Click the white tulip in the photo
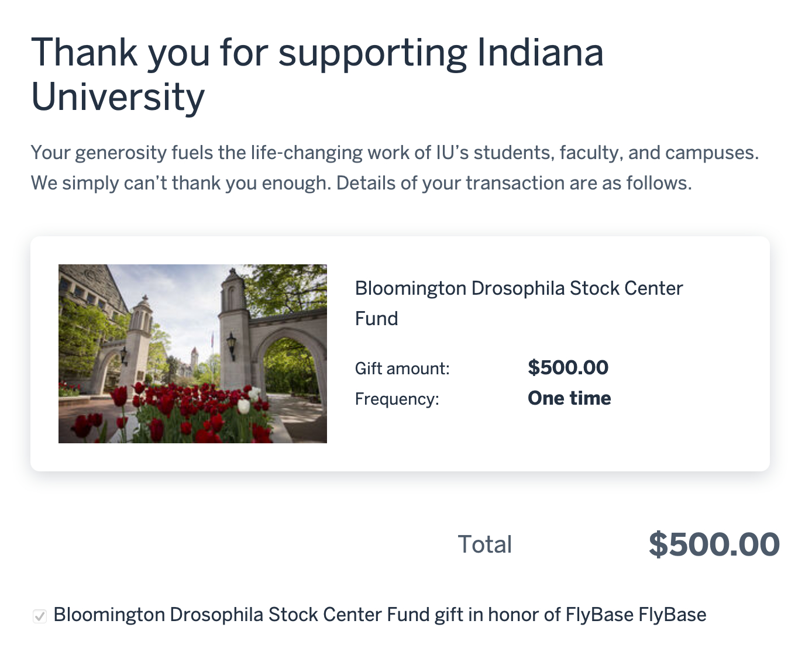 [243, 405]
